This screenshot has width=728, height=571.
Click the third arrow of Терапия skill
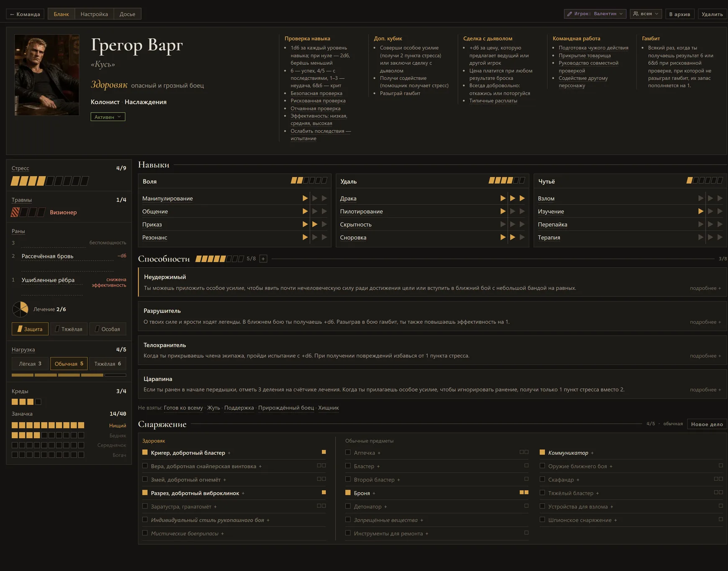click(720, 237)
